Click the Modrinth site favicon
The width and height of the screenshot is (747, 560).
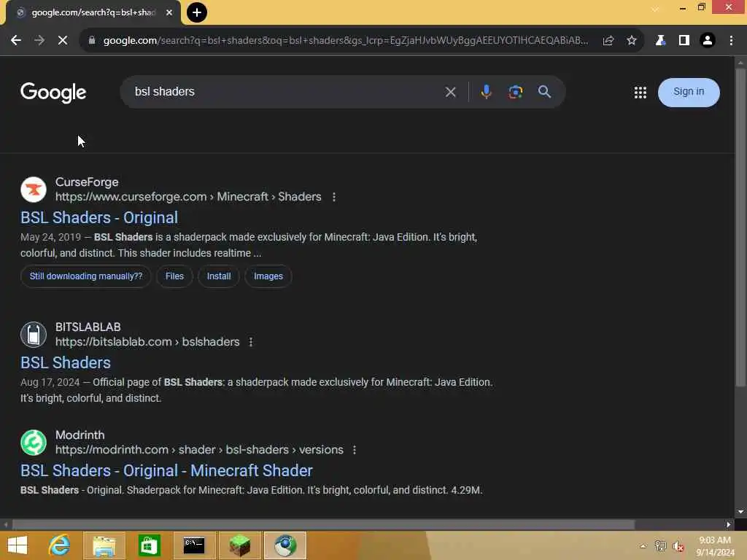click(x=34, y=443)
